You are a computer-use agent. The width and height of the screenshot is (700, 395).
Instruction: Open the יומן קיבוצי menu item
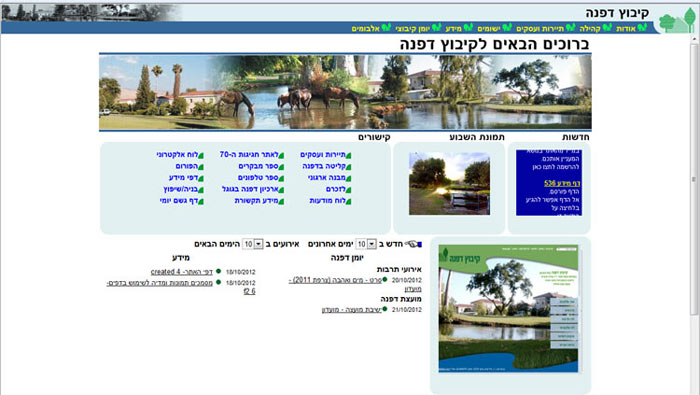[x=412, y=29]
